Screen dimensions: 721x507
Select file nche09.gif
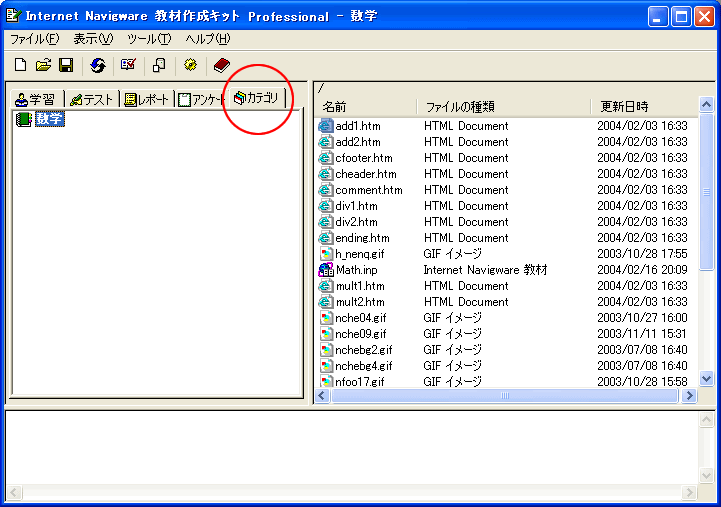pyautogui.click(x=361, y=334)
